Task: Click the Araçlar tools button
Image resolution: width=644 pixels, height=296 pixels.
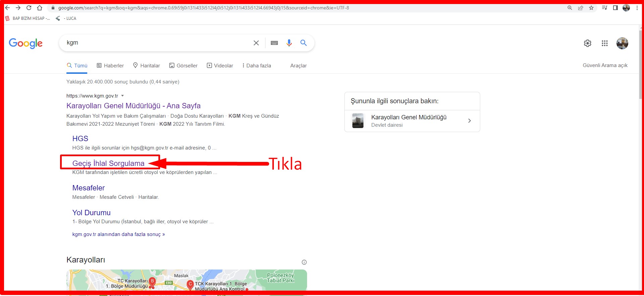Action: [298, 66]
